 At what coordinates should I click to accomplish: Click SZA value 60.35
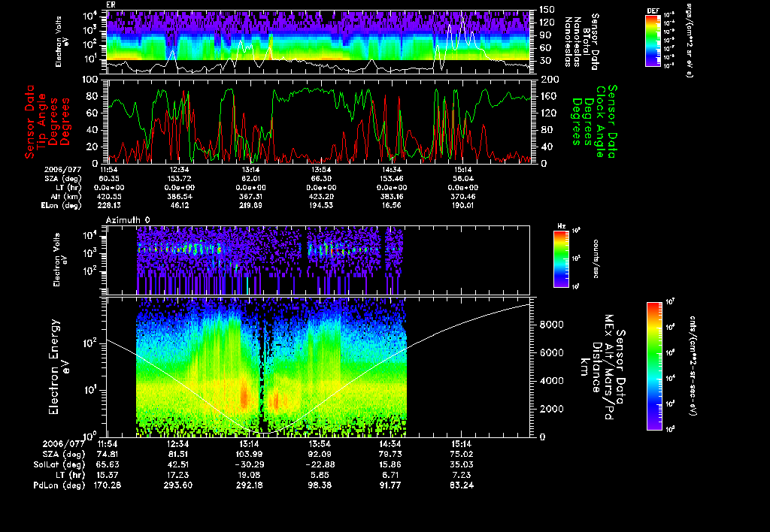pos(110,179)
